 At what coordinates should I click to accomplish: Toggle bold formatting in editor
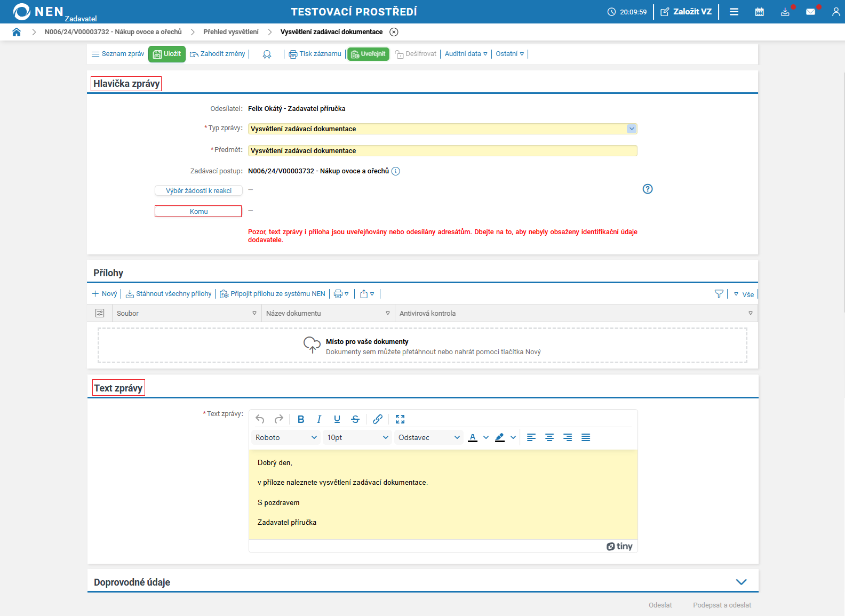coord(301,419)
